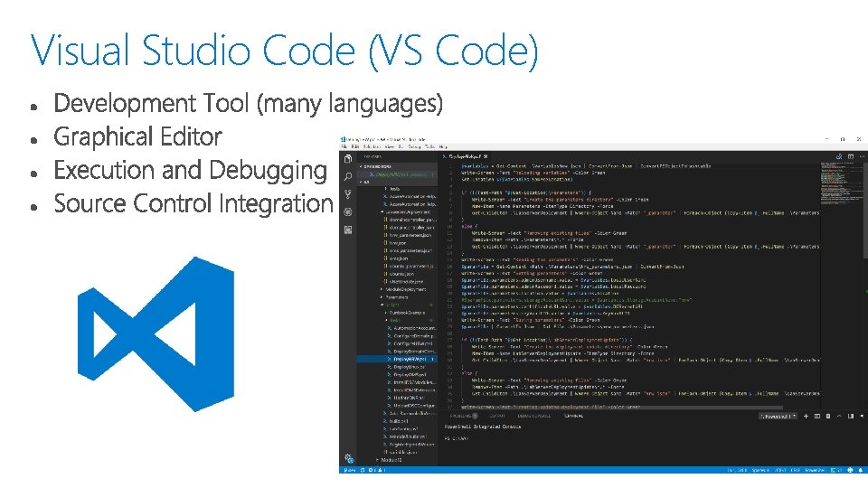Switch to the Problems panel tab
868x488 pixels.
coord(463,416)
